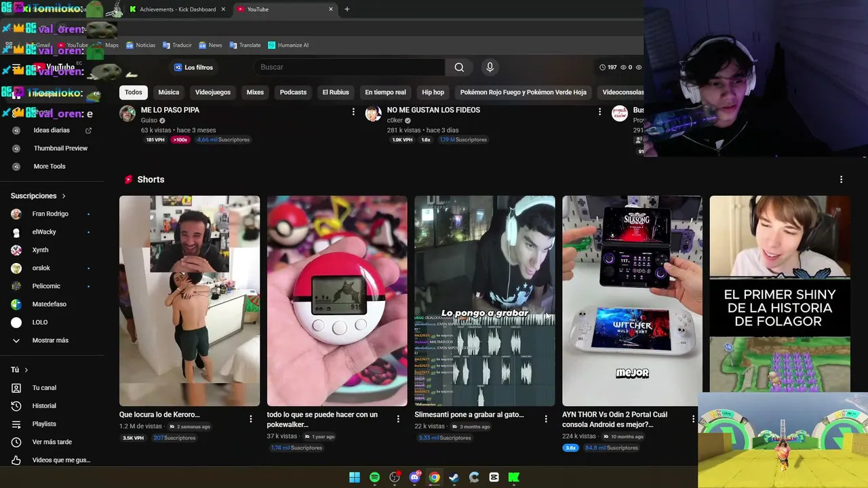Open options for AYN THOR Vs Odin 2 short
The height and width of the screenshot is (488, 868).
pos(693,419)
